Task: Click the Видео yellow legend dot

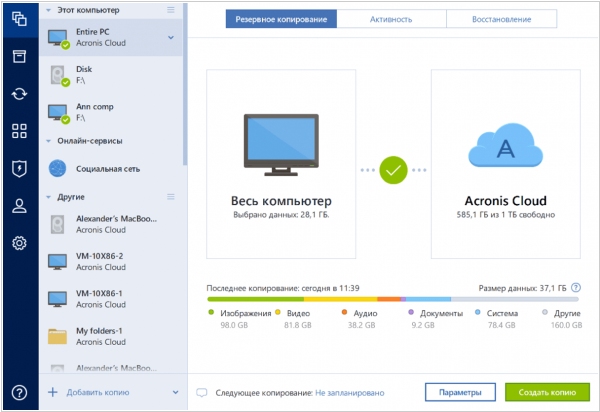Action: [278, 313]
